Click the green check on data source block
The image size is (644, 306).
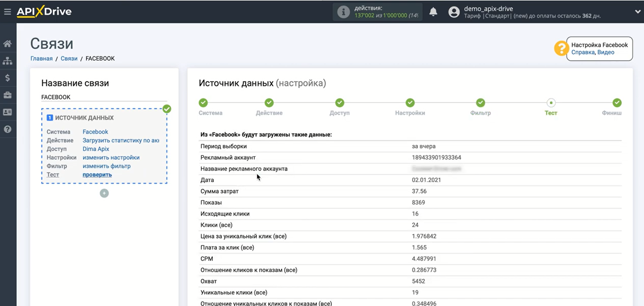166,109
